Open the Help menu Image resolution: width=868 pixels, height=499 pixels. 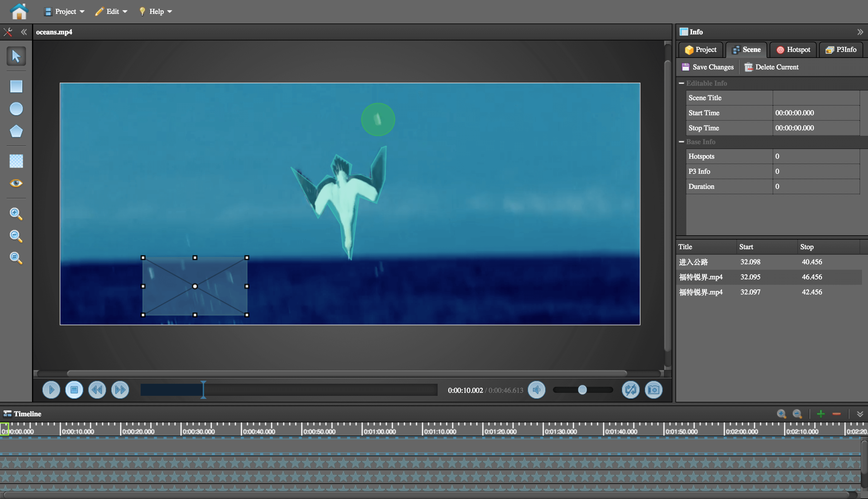pos(156,11)
